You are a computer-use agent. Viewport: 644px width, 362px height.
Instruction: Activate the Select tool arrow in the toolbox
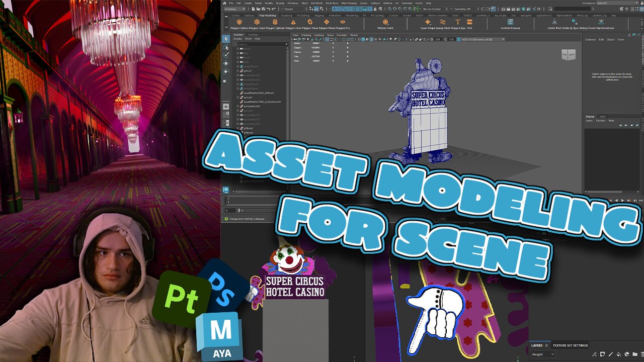226,39
